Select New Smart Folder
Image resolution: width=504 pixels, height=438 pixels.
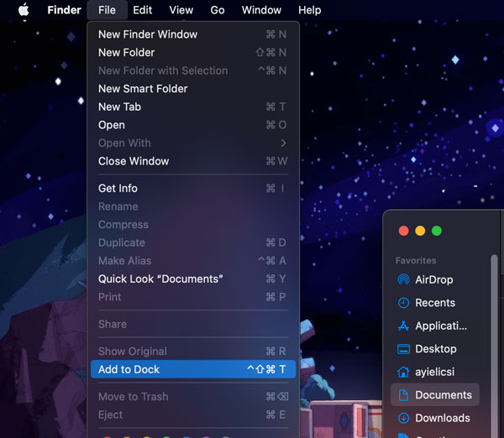click(193, 89)
